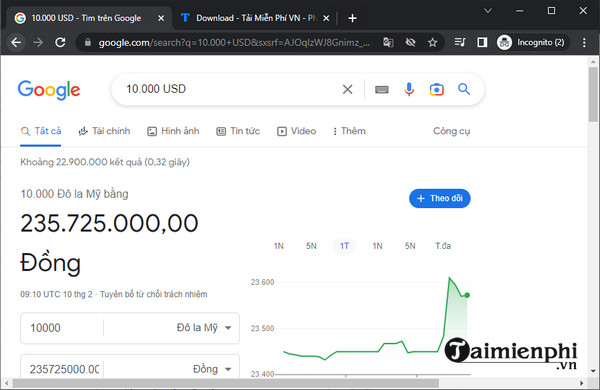Viewport: 600px width, 390px height.
Task: Open the on-screen keyboard icon in search box
Action: tap(382, 90)
